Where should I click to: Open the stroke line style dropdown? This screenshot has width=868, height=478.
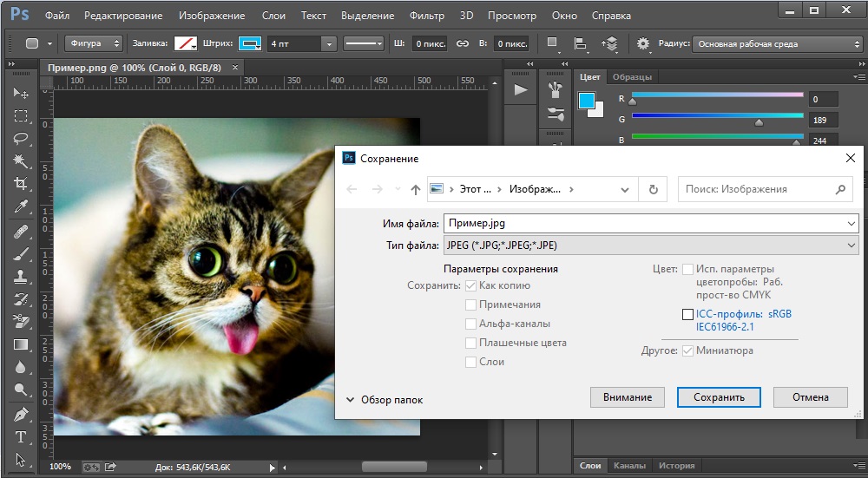tap(363, 43)
